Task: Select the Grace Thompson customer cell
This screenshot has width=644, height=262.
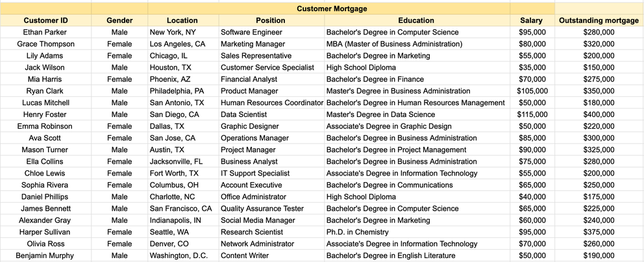Action: [45, 44]
